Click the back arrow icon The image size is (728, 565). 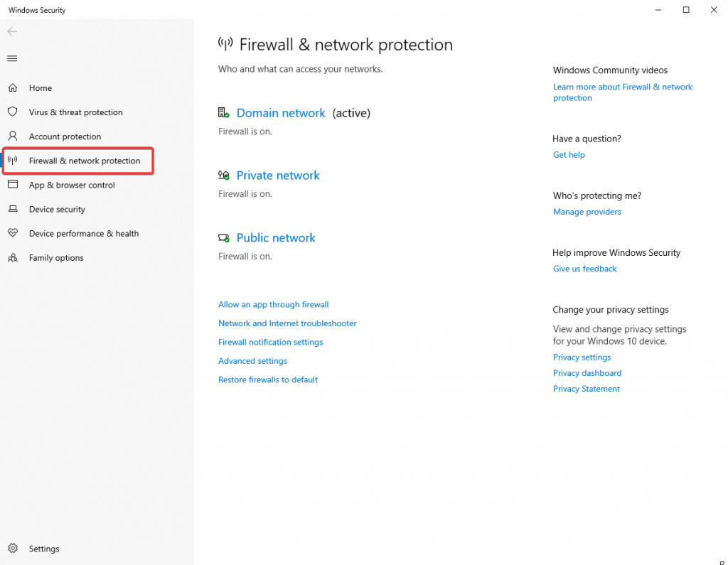point(12,31)
